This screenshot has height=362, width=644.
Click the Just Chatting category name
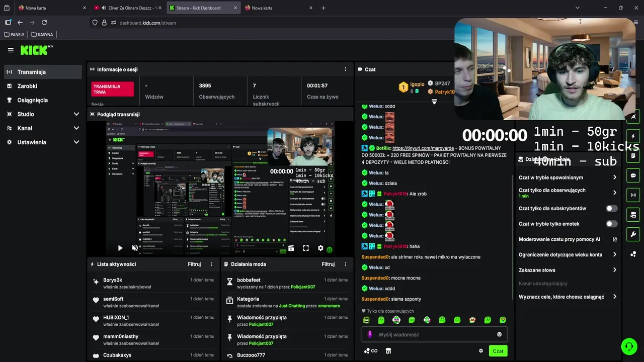pyautogui.click(x=292, y=306)
